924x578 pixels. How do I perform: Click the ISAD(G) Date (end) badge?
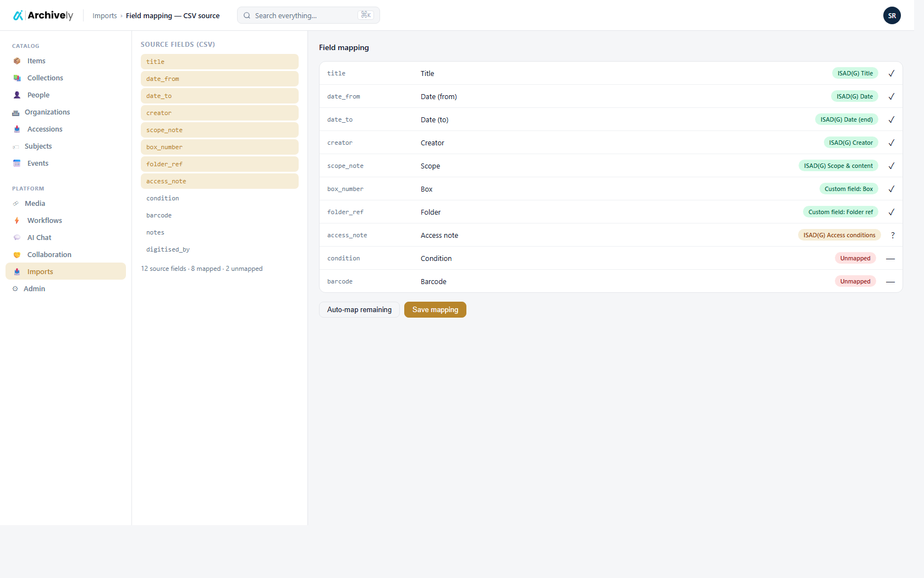(x=846, y=119)
